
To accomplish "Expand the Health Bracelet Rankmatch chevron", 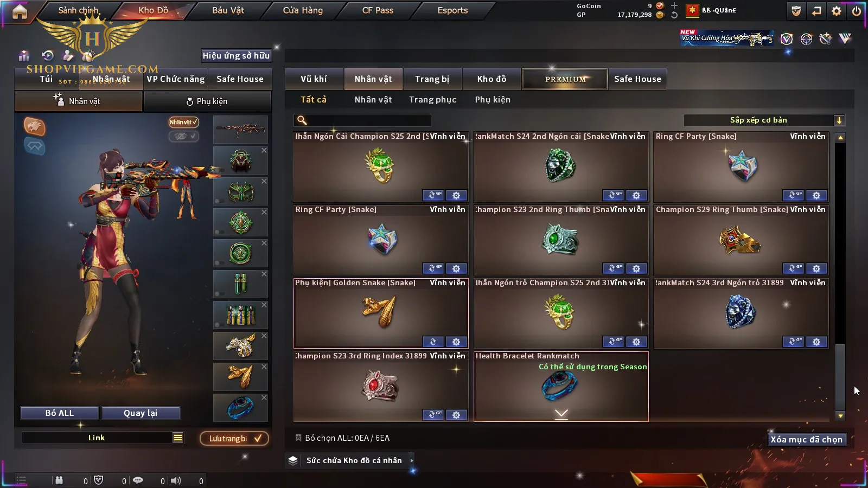I will point(561,414).
